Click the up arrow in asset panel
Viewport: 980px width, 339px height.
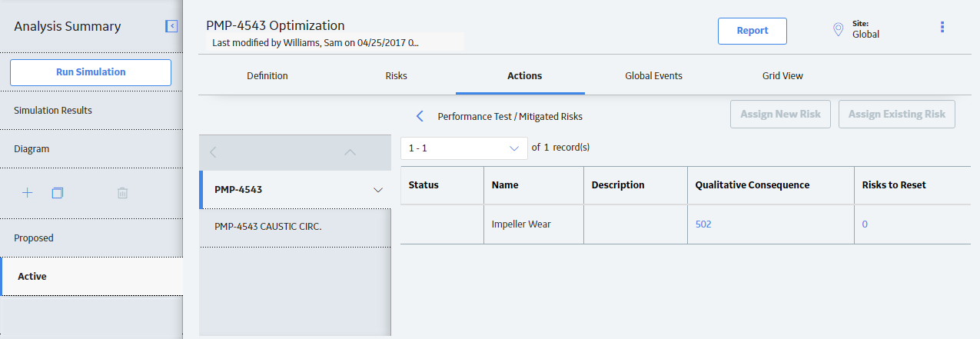coord(350,152)
